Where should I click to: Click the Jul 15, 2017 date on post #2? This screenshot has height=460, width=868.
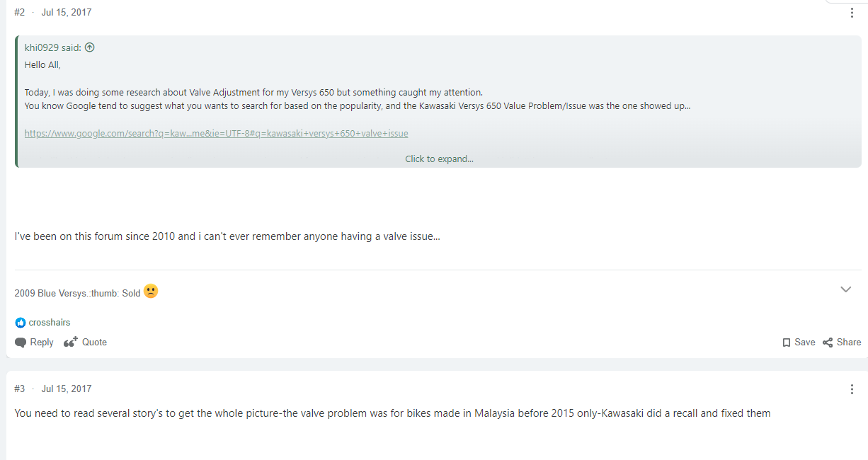(x=67, y=13)
